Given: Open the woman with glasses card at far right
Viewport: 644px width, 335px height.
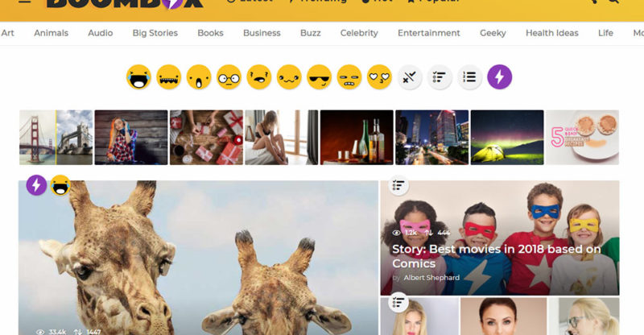Looking at the screenshot, I should 584,316.
